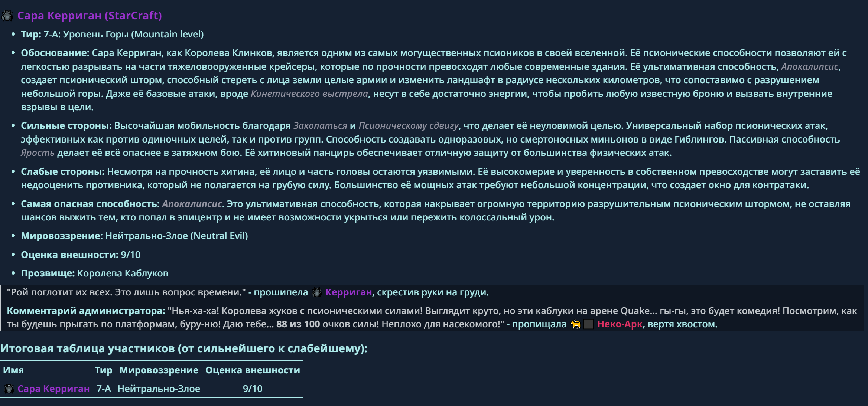The width and height of the screenshot is (868, 406).
Task: Click the italic Кинетического выстрела ability name
Action: pos(309,94)
